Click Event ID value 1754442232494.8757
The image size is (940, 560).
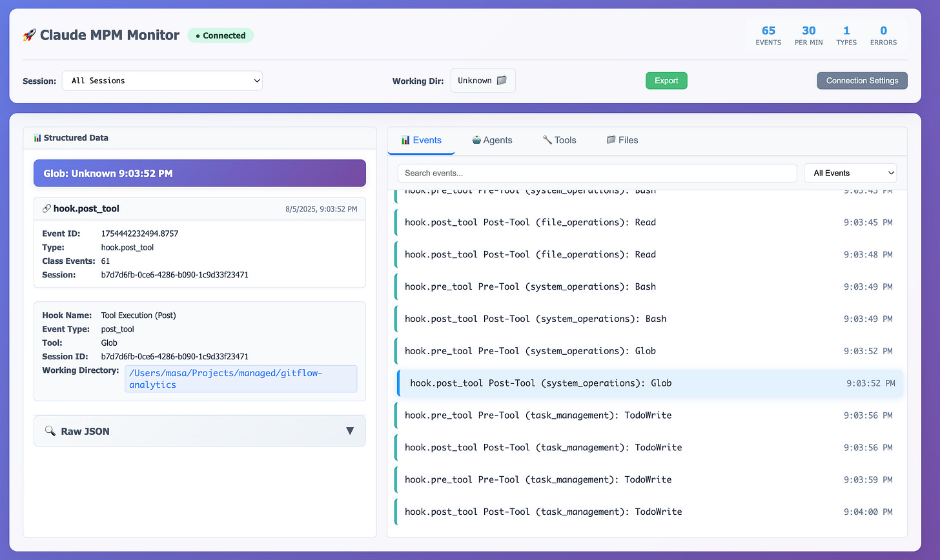(139, 234)
